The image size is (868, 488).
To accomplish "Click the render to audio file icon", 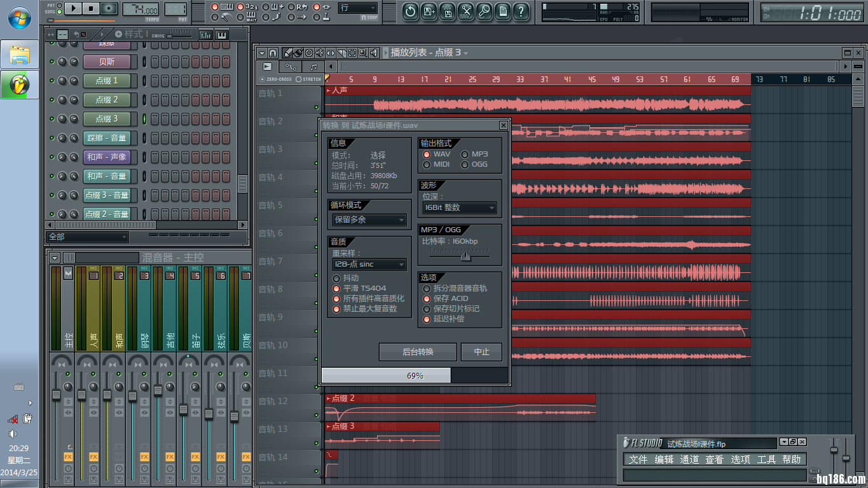I will [x=448, y=10].
